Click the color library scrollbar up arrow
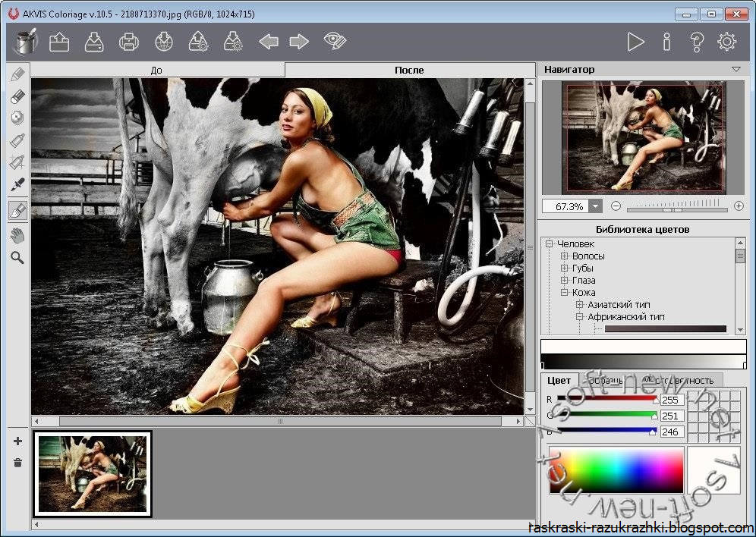Viewport: 756px width, 537px height. tap(741, 242)
